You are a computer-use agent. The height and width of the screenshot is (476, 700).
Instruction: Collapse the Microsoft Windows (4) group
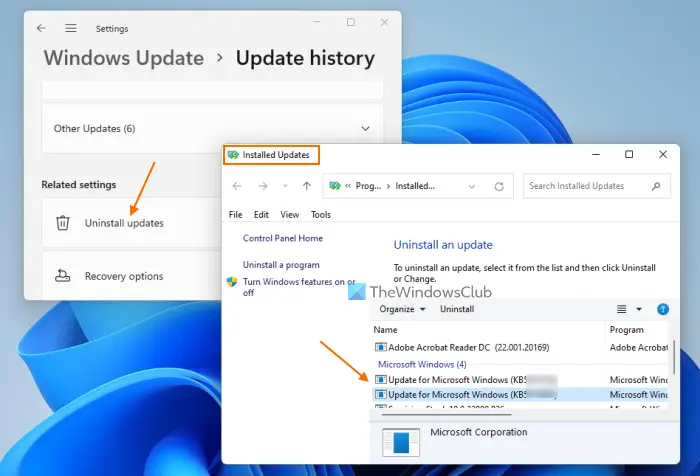(x=422, y=364)
